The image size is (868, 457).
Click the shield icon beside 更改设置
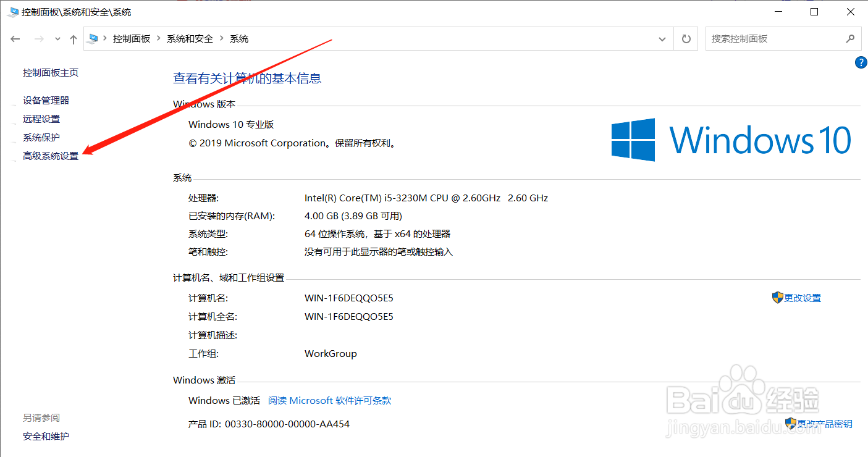coord(778,298)
